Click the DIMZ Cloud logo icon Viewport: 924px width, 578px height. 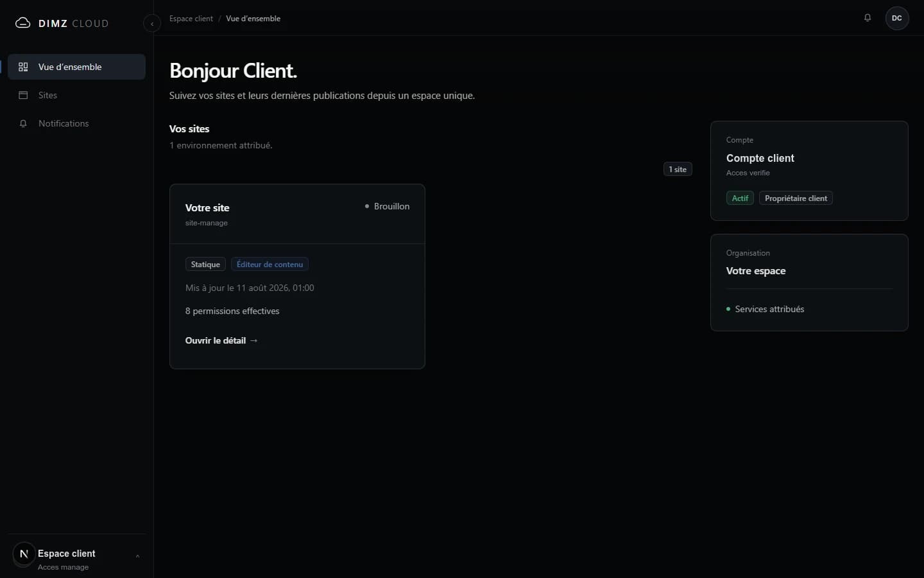[22, 23]
